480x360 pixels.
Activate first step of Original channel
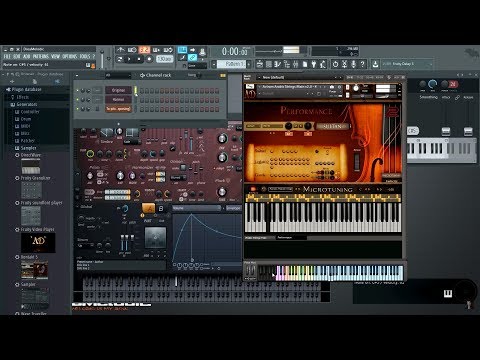coord(142,90)
